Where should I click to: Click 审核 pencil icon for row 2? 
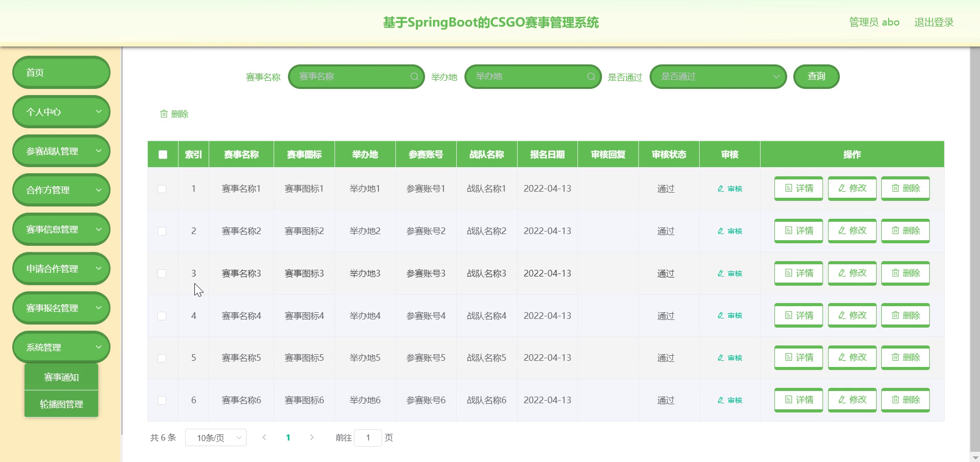click(x=721, y=231)
